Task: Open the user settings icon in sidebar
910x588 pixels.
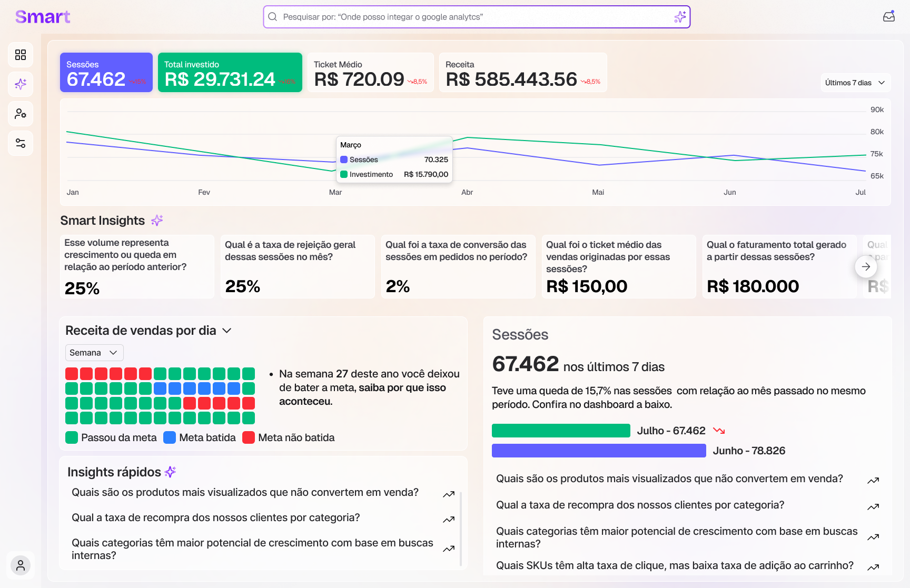Action: (x=21, y=114)
